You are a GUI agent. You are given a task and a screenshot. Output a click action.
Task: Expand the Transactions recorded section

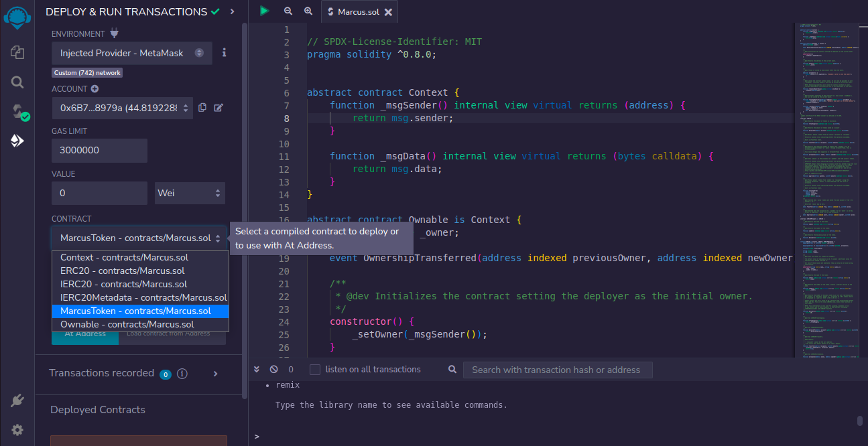click(x=215, y=374)
